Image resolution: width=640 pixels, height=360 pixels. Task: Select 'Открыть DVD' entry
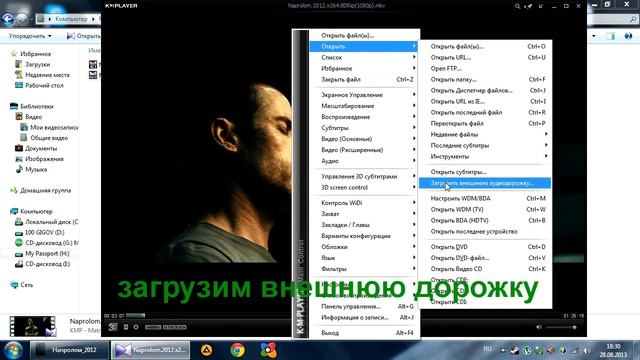point(485,247)
